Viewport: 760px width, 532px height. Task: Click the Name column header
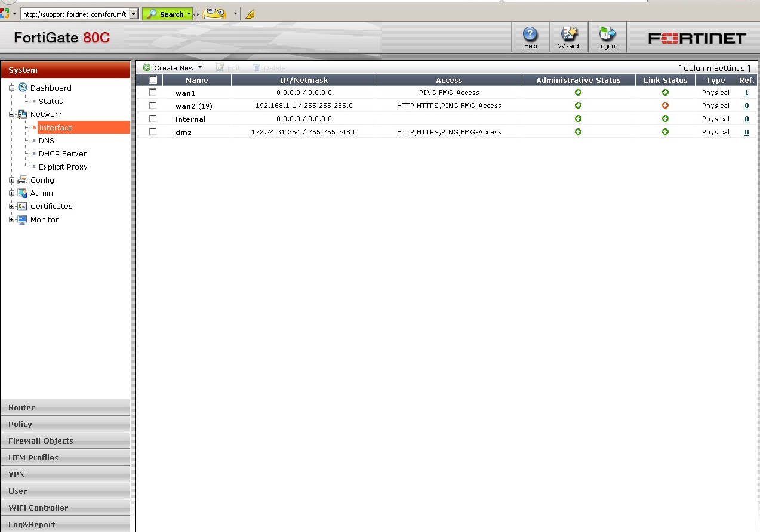point(197,80)
